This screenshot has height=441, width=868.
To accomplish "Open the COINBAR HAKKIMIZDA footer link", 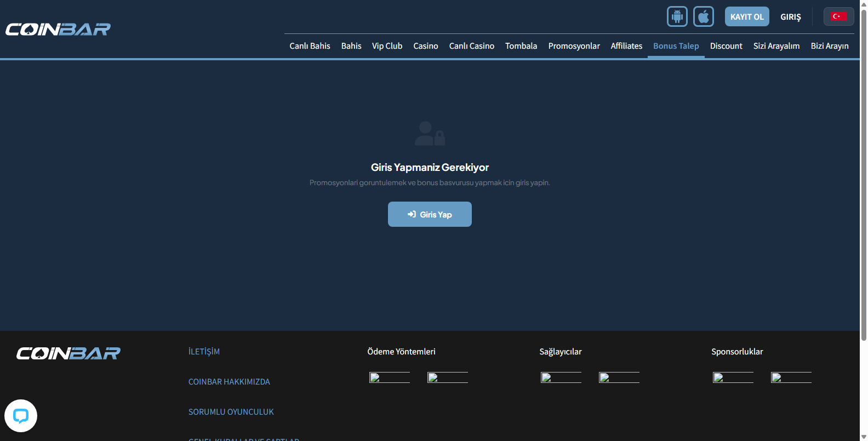I will (229, 382).
